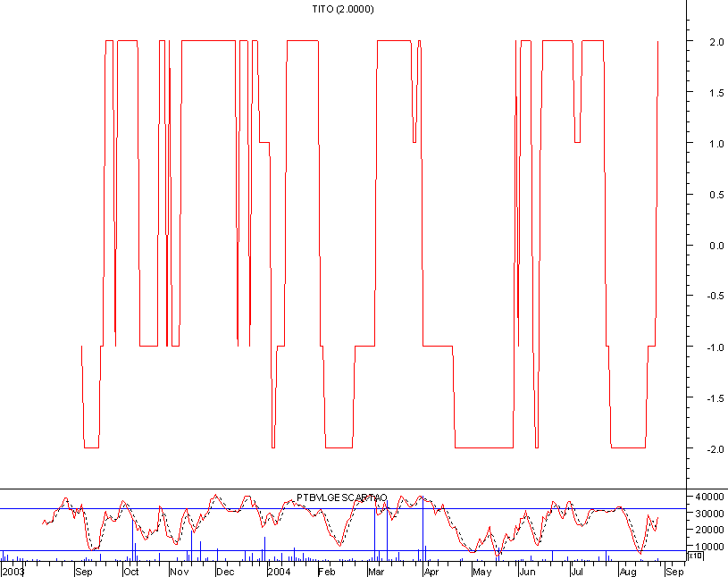728x577 pixels.
Task: Click the Nov month label on the time axis
Action: 179,572
